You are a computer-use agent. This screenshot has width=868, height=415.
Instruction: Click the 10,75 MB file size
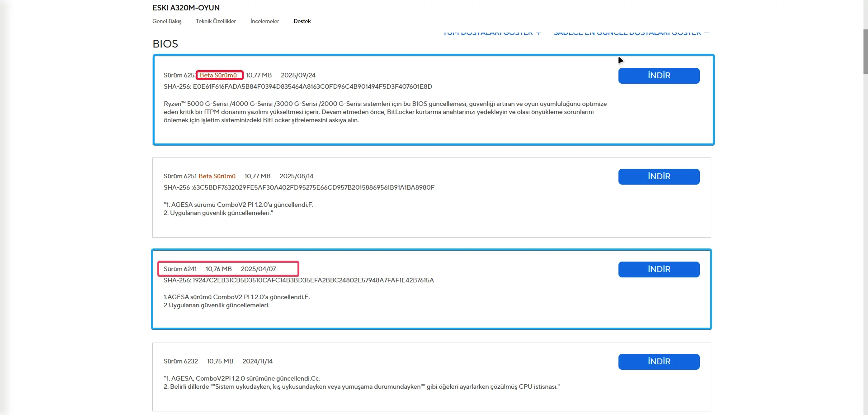tap(220, 361)
